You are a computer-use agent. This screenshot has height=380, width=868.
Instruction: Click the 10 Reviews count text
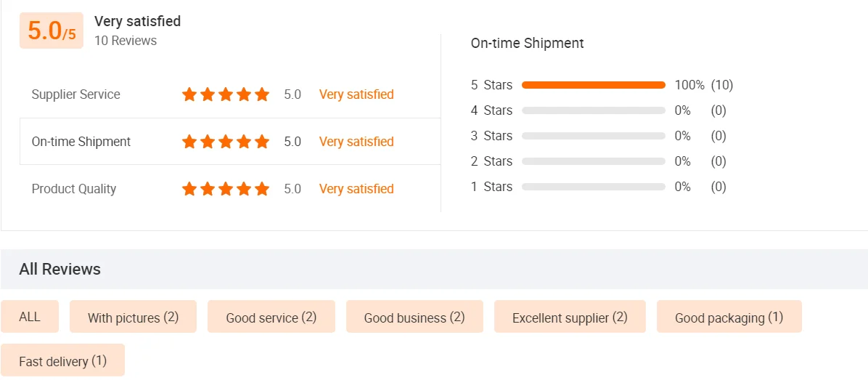click(126, 41)
